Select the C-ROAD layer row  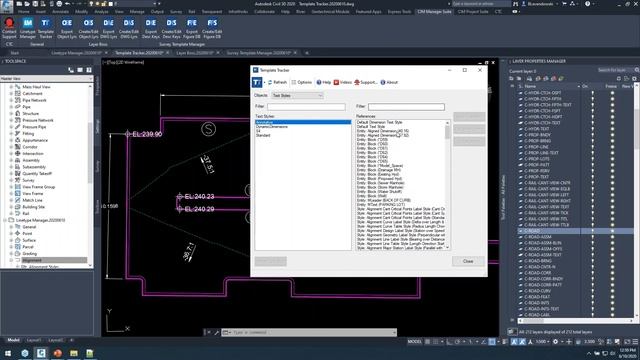tap(576, 231)
